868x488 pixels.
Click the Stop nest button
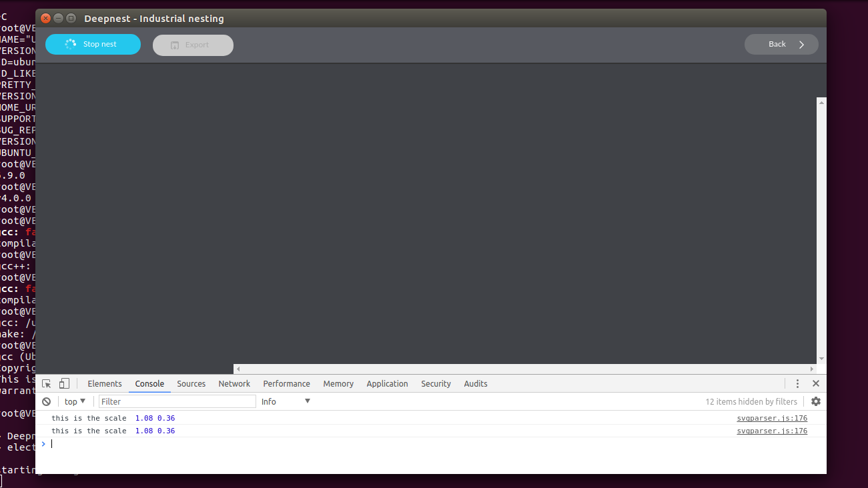(x=93, y=44)
